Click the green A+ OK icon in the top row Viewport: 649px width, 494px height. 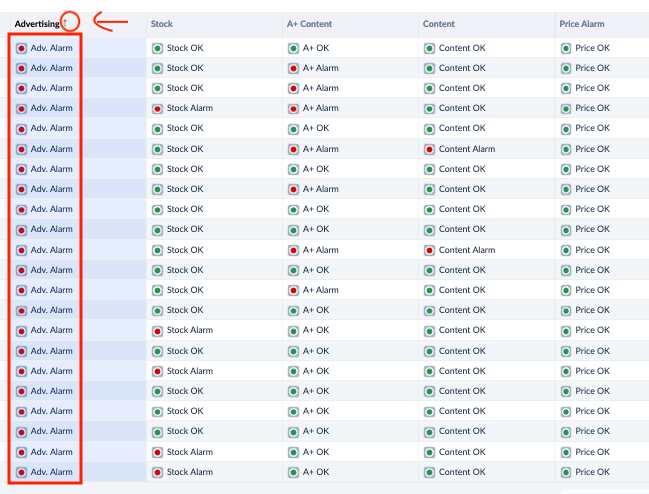[x=293, y=48]
